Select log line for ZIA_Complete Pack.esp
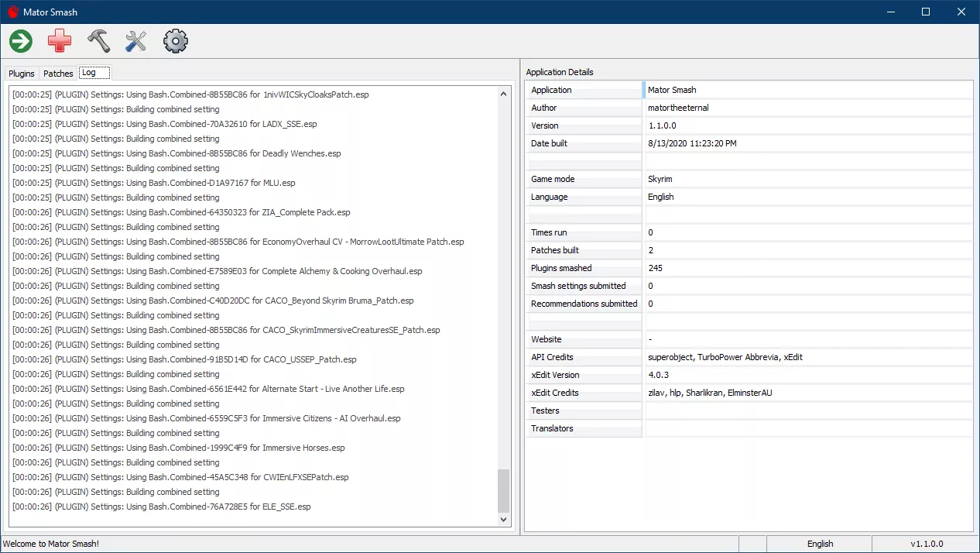Image resolution: width=980 pixels, height=553 pixels. (x=181, y=212)
